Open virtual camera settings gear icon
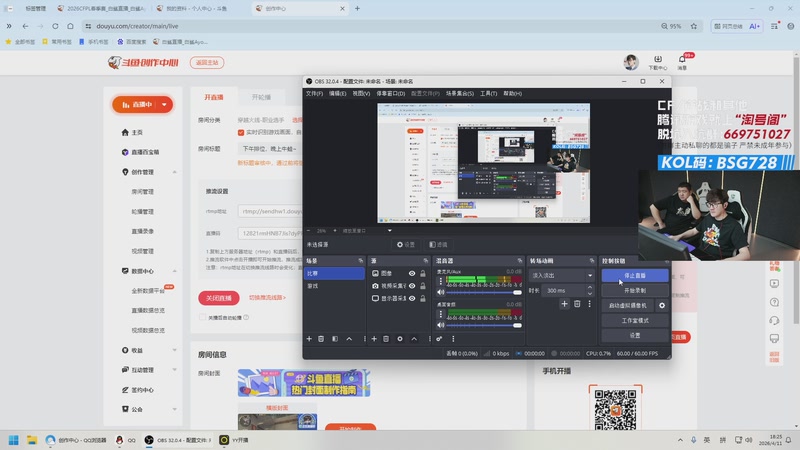The image size is (800, 450). [x=662, y=306]
